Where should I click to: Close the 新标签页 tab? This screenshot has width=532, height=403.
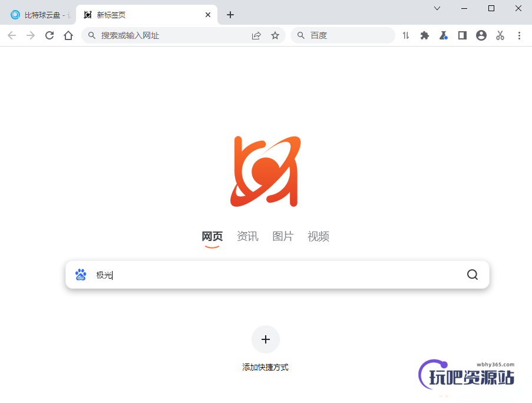click(208, 15)
